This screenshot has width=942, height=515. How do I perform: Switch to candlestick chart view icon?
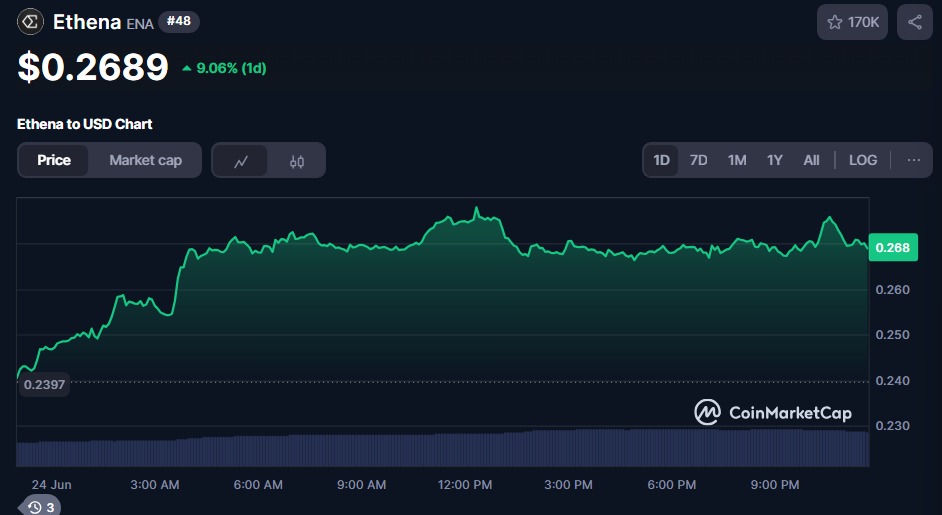(297, 160)
